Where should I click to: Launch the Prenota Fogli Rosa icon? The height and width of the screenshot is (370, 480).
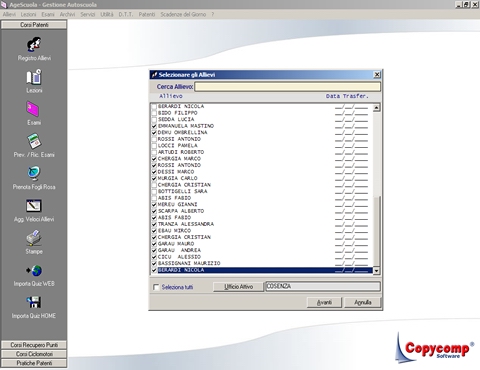(34, 173)
